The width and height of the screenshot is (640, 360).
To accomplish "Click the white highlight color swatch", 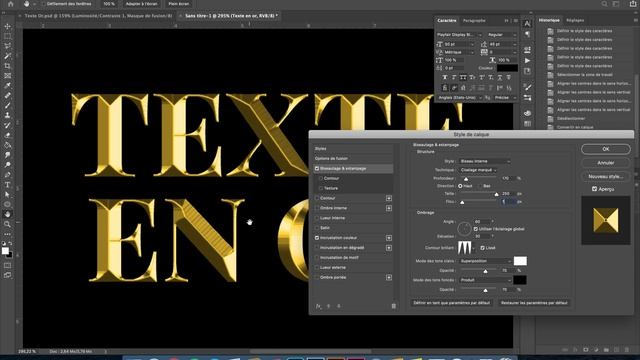I will pyautogui.click(x=520, y=261).
